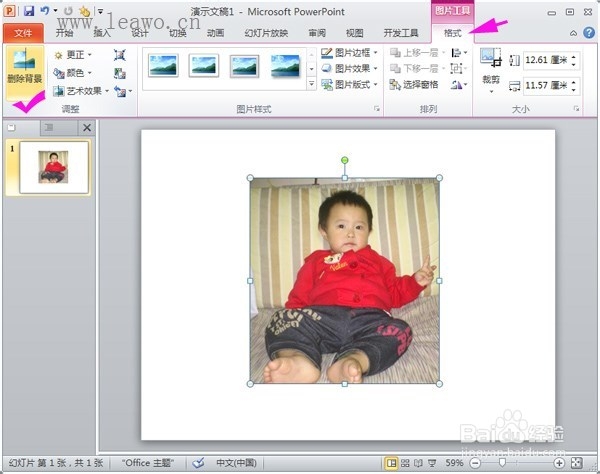Viewport: 600px width, 474px height.
Task: Open Picture Border (图片边框) menu
Action: pyautogui.click(x=349, y=52)
